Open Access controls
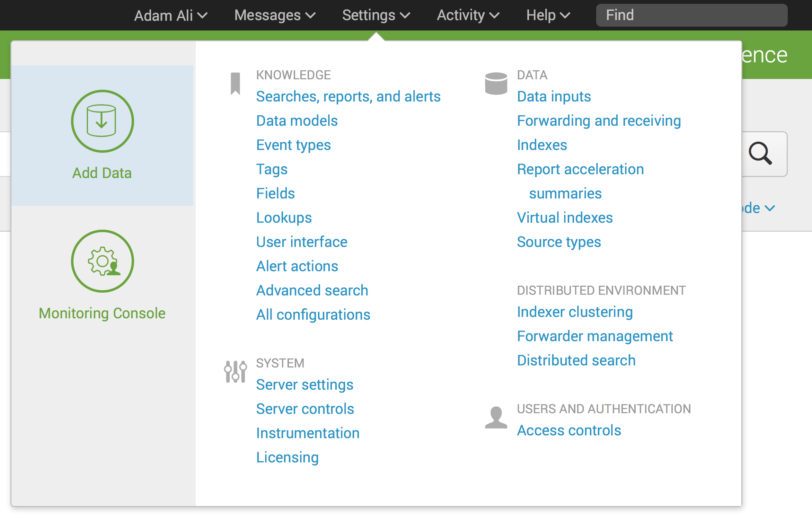 [569, 431]
